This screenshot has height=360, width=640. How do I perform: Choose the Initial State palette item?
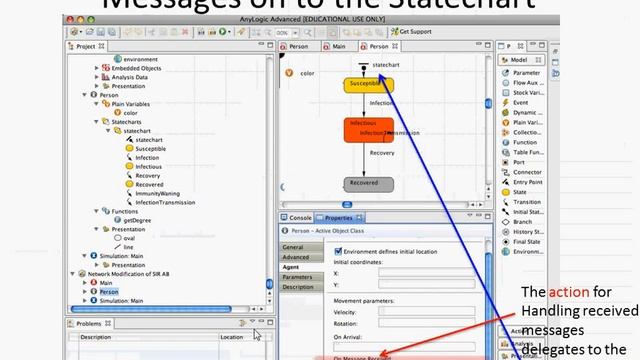(x=523, y=212)
